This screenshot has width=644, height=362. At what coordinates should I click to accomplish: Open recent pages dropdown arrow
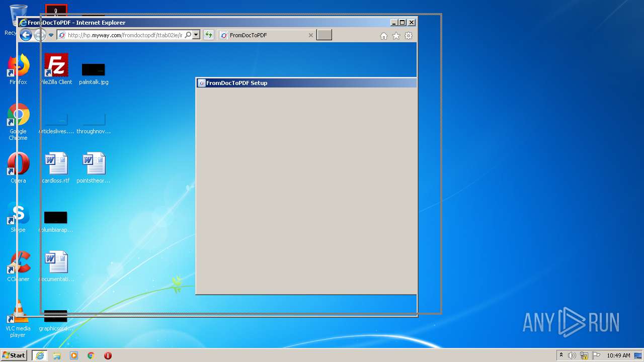pos(51,35)
